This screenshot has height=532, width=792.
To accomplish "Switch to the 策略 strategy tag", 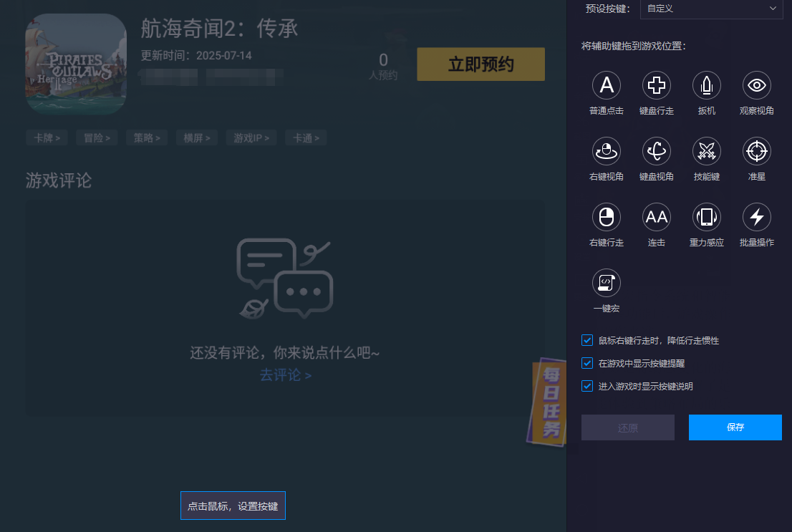I will (x=147, y=137).
